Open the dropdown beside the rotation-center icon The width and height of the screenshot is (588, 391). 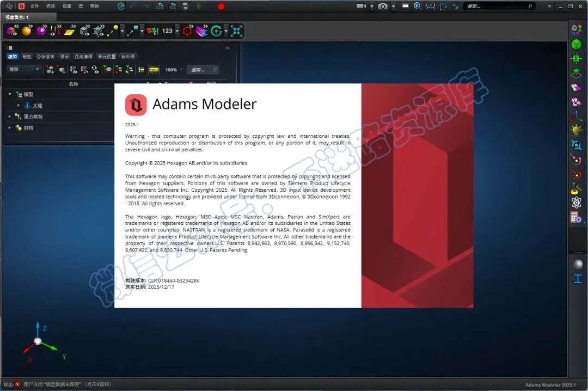226,31
